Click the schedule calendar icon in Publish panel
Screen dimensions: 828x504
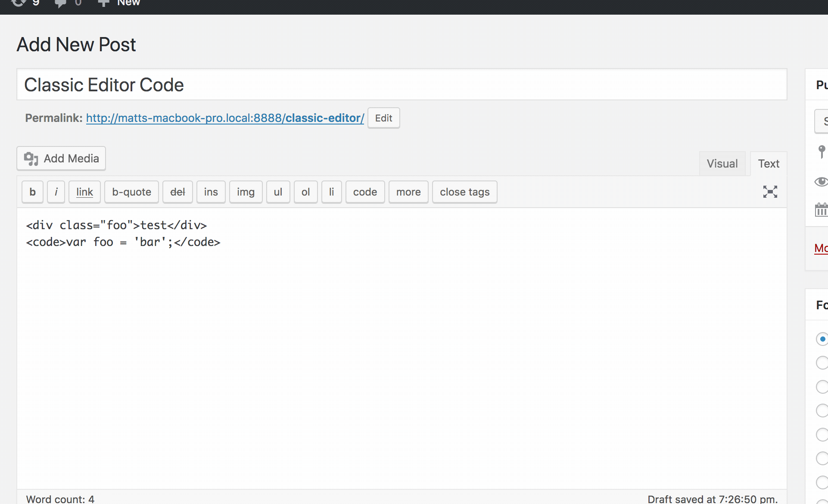tap(822, 210)
